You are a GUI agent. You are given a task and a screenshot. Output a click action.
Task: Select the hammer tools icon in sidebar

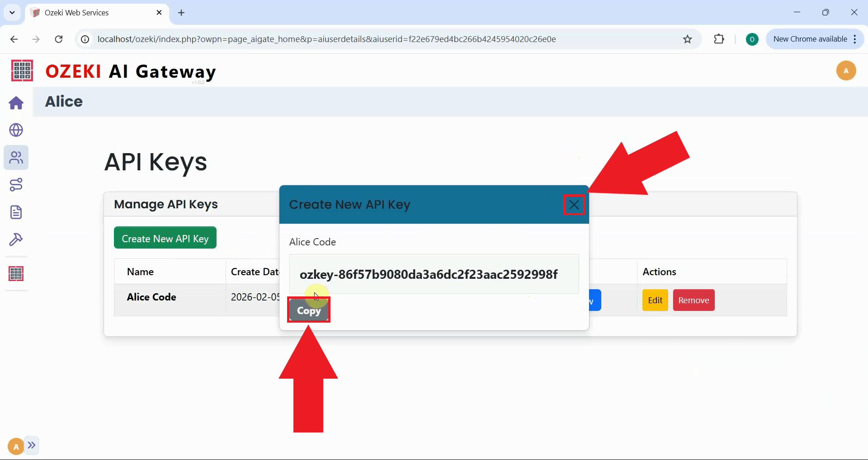click(x=16, y=239)
